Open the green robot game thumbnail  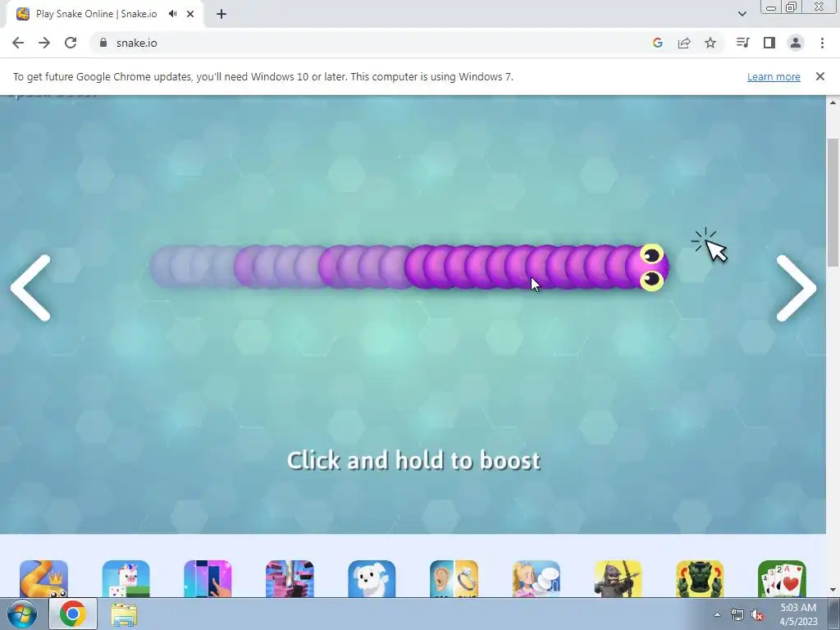coord(701,579)
